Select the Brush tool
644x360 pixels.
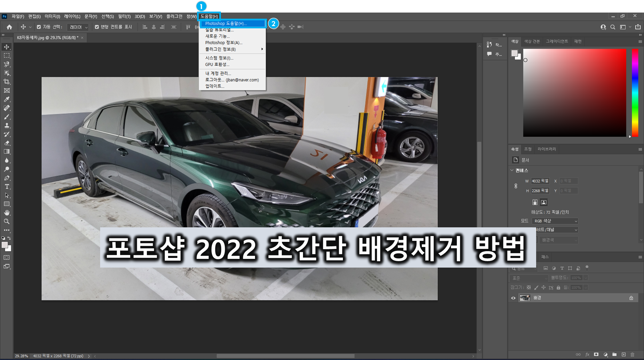6,117
